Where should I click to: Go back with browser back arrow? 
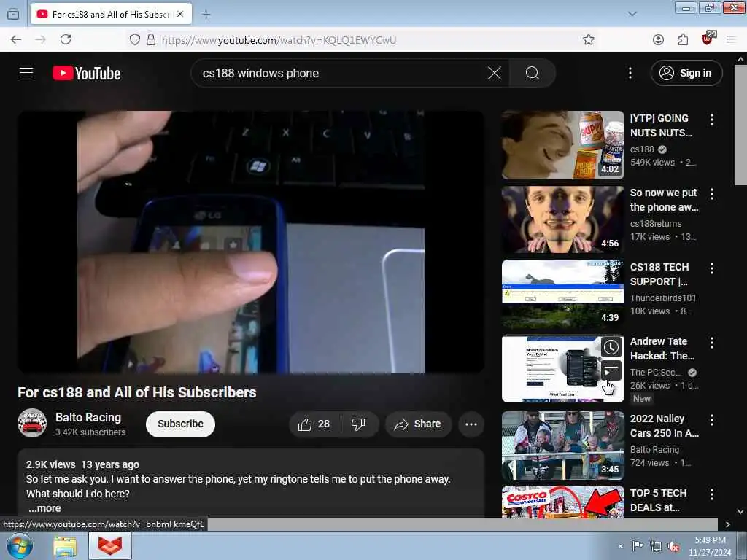click(x=16, y=39)
